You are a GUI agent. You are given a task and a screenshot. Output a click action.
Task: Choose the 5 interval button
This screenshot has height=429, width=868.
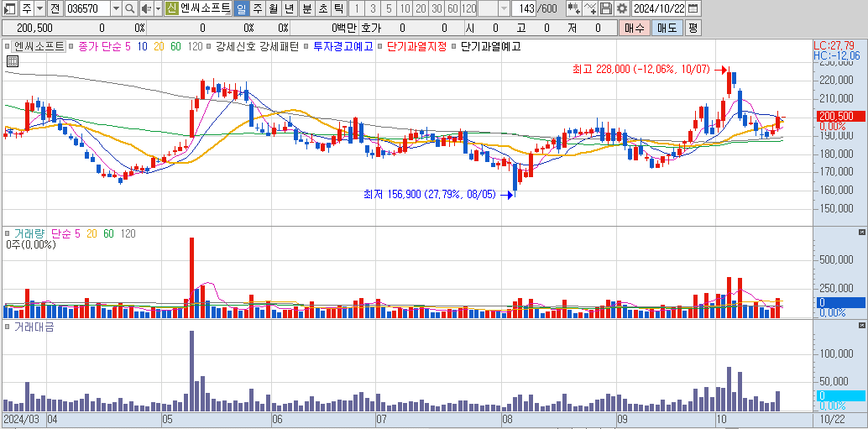point(390,8)
